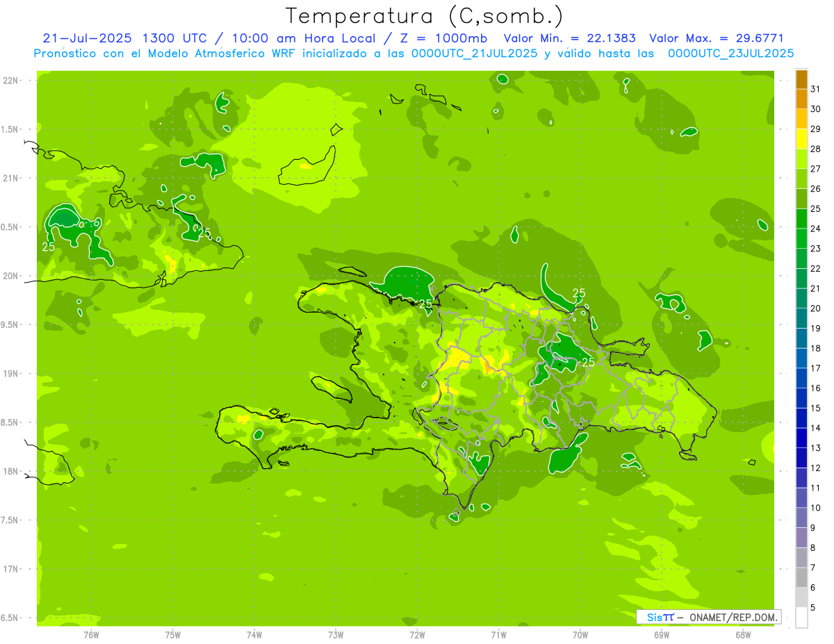Viewport: 834px width, 644px height.
Task: Pick the lime legend swatch between 27 and 28
Action: pyautogui.click(x=801, y=158)
